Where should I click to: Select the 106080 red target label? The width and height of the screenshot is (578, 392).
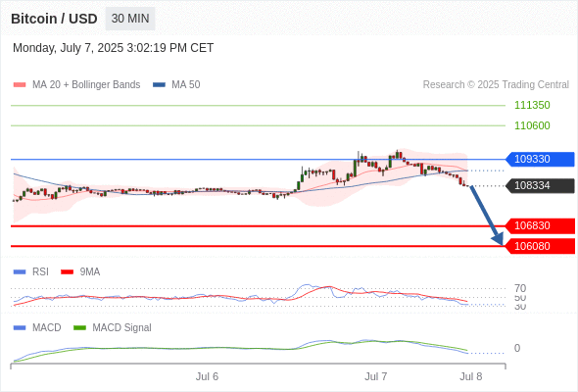click(x=540, y=246)
